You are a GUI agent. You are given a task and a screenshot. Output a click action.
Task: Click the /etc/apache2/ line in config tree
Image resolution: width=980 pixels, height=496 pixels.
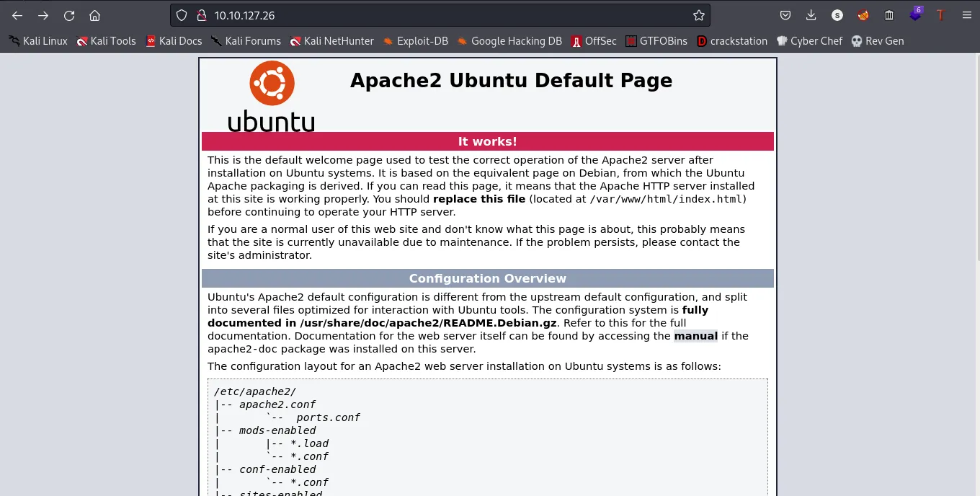254,391
